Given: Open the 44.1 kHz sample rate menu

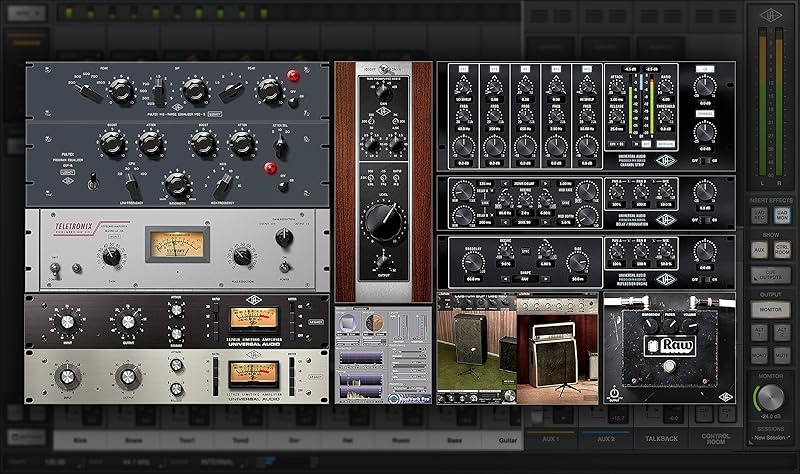Looking at the screenshot, I should click(x=136, y=462).
